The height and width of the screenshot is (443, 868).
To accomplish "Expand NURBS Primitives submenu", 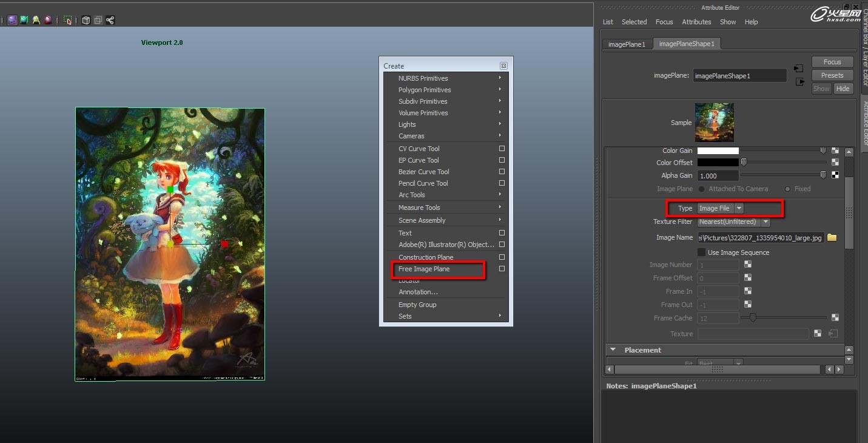I will (x=446, y=78).
